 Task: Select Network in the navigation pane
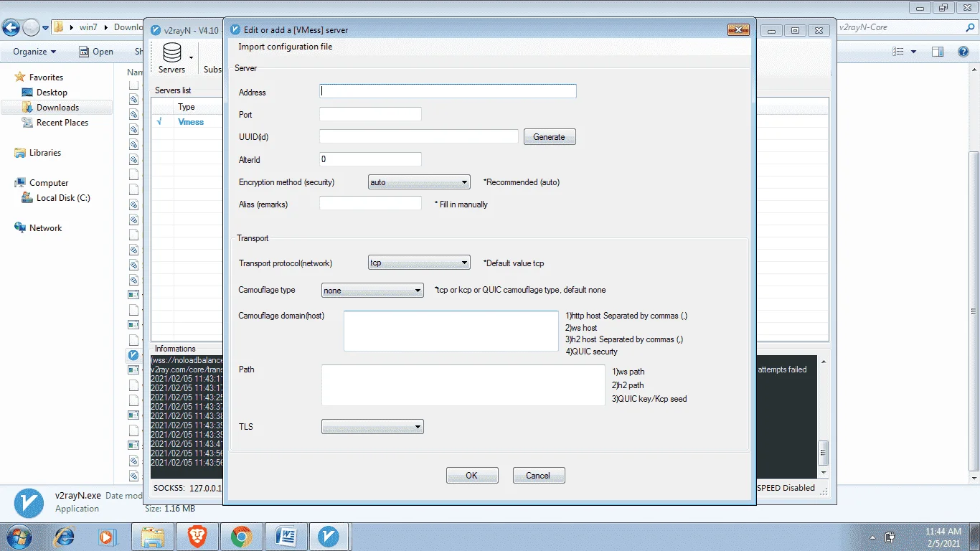click(45, 228)
